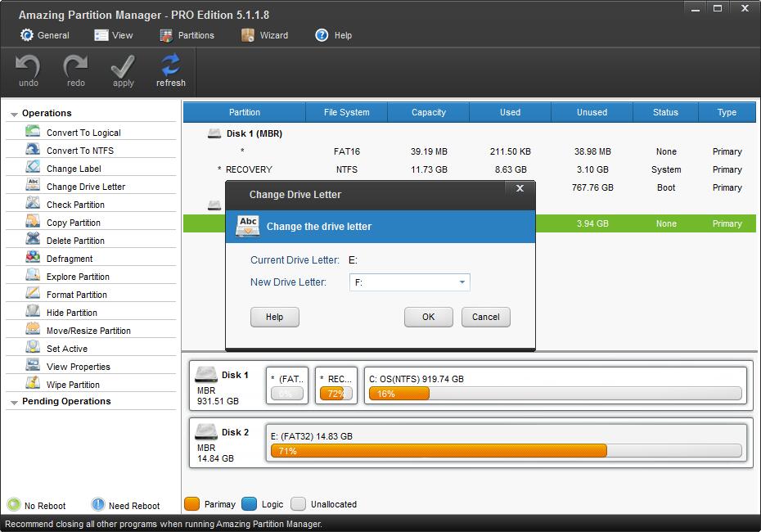Image resolution: width=761 pixels, height=532 pixels.
Task: Minimize the Amazing Partition Manager window
Action: click(x=696, y=8)
